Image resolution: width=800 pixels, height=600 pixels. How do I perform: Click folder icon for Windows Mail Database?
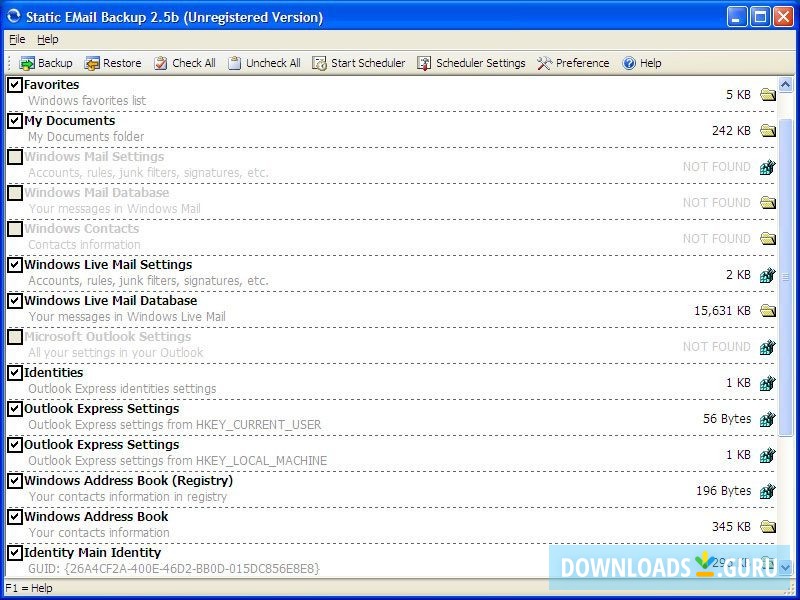click(x=768, y=203)
